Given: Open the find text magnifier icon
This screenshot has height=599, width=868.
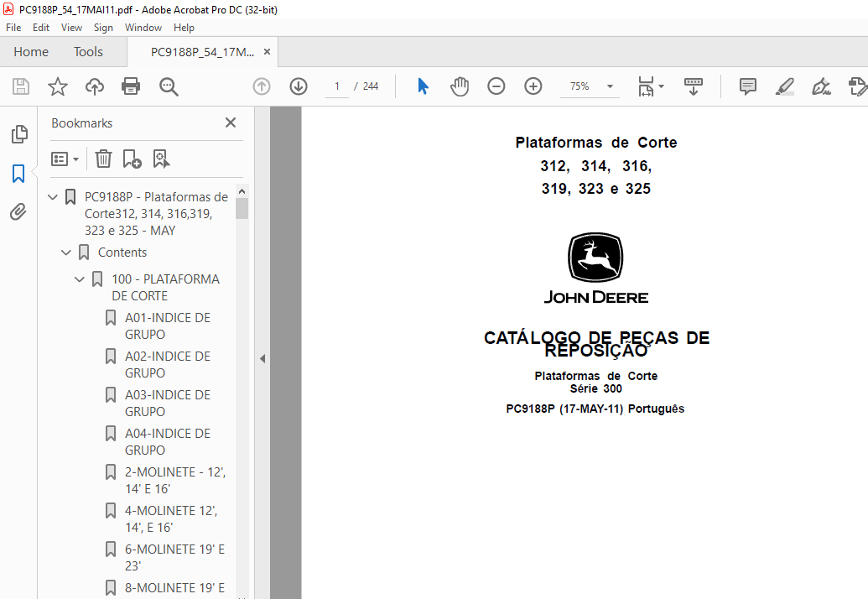Looking at the screenshot, I should tap(169, 86).
